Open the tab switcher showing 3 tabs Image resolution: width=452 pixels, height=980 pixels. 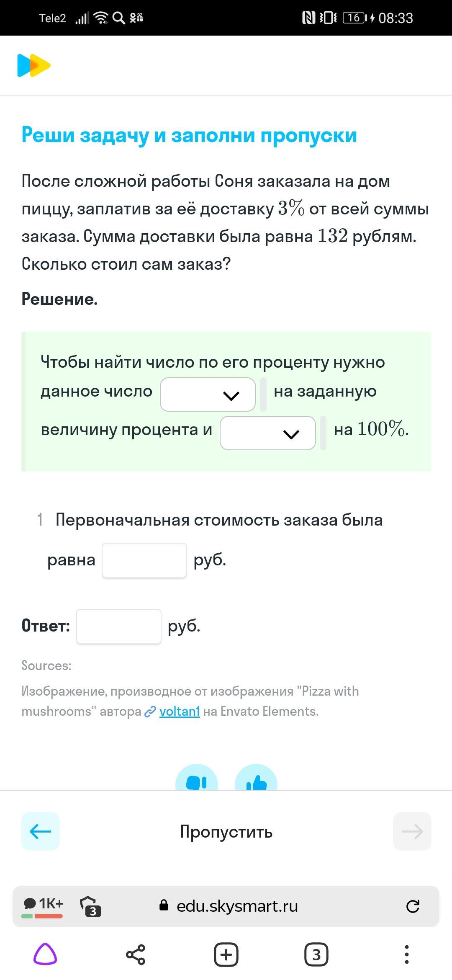point(316,954)
